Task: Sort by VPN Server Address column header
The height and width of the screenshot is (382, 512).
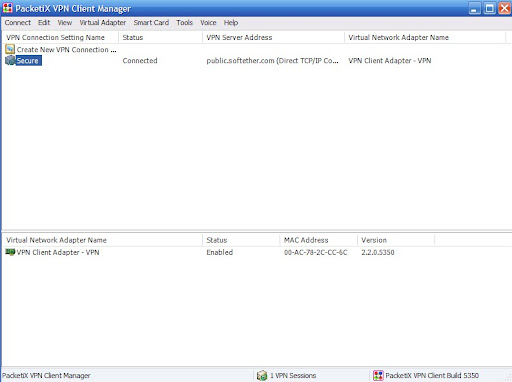Action: pyautogui.click(x=273, y=37)
